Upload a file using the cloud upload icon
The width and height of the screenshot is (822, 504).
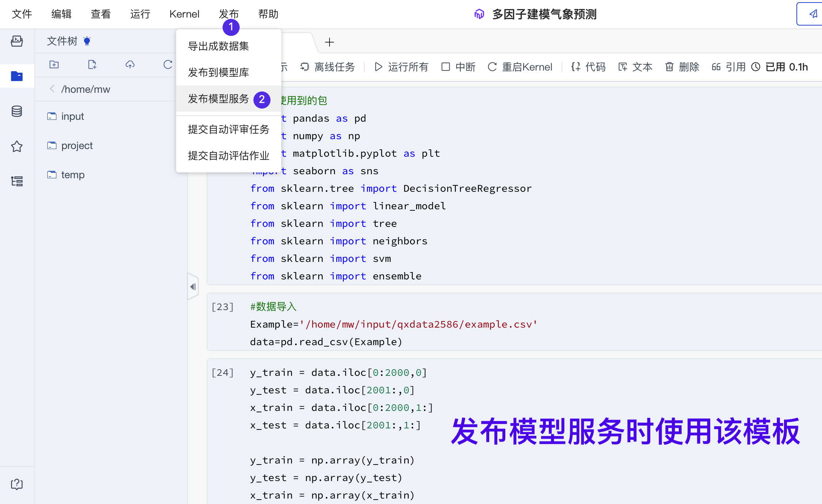pos(130,65)
